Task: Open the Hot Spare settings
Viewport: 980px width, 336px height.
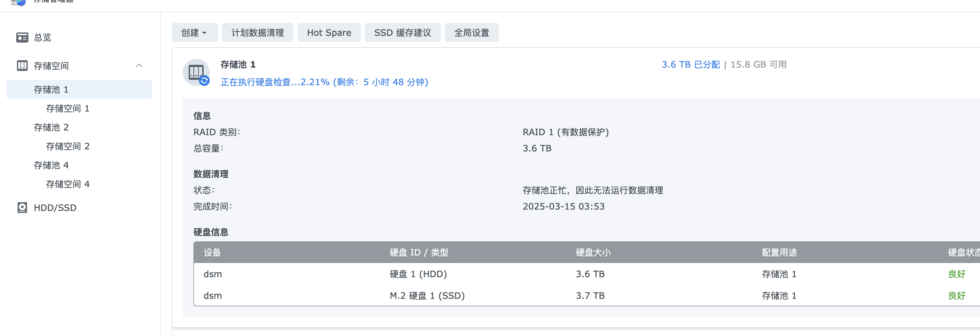Action: point(329,32)
